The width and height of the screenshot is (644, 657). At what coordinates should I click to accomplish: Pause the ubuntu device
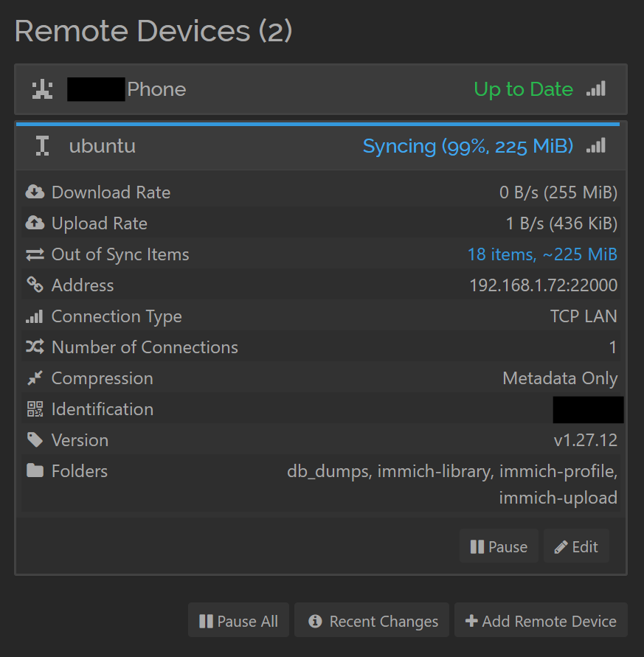tap(499, 546)
